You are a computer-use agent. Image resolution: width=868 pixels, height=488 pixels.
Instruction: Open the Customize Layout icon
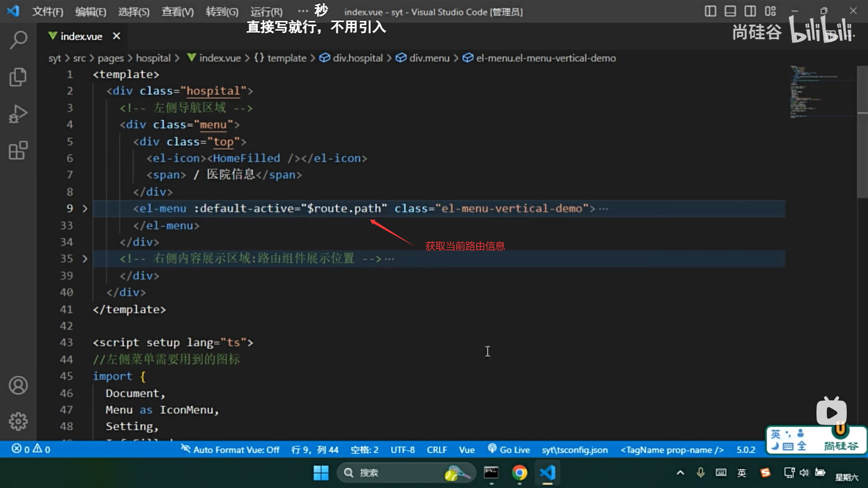pos(770,11)
